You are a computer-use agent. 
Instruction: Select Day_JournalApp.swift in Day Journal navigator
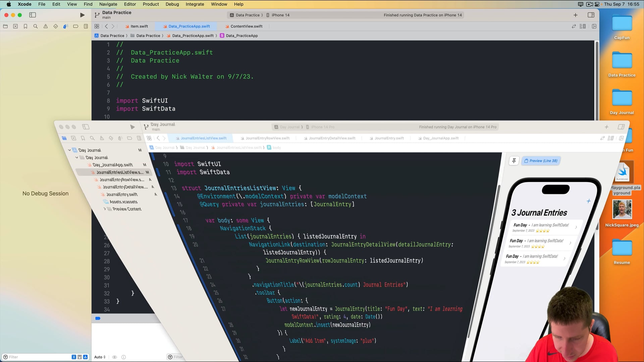[x=113, y=165]
